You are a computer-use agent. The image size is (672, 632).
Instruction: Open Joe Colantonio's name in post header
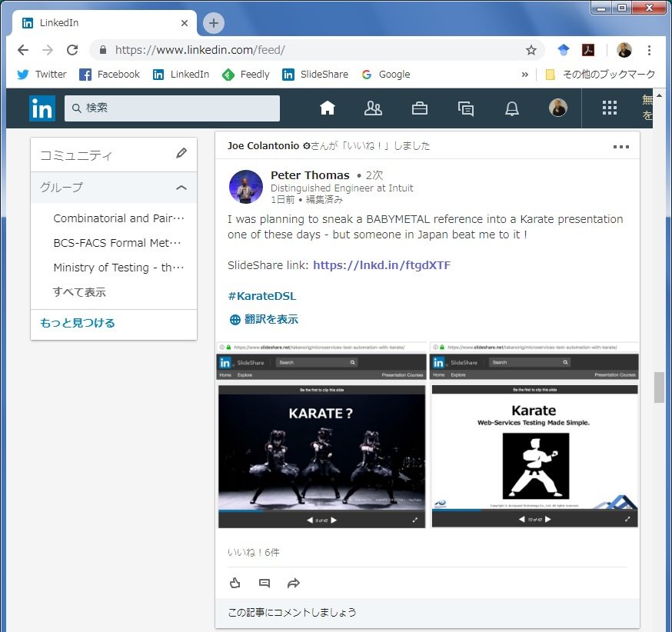click(x=263, y=145)
